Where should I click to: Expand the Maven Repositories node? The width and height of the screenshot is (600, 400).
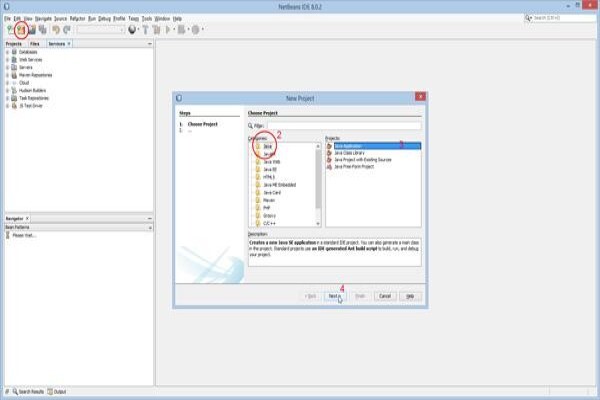7,75
